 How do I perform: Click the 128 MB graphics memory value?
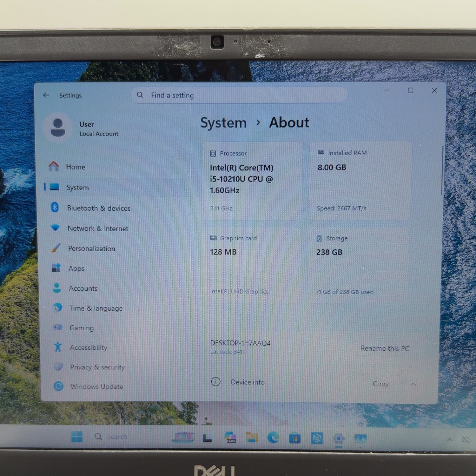(x=223, y=252)
